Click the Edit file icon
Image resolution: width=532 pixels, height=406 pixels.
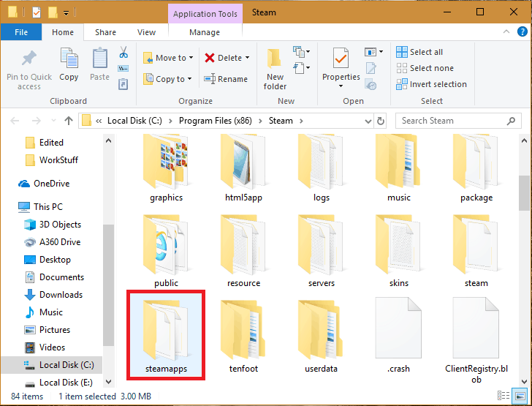tap(370, 68)
